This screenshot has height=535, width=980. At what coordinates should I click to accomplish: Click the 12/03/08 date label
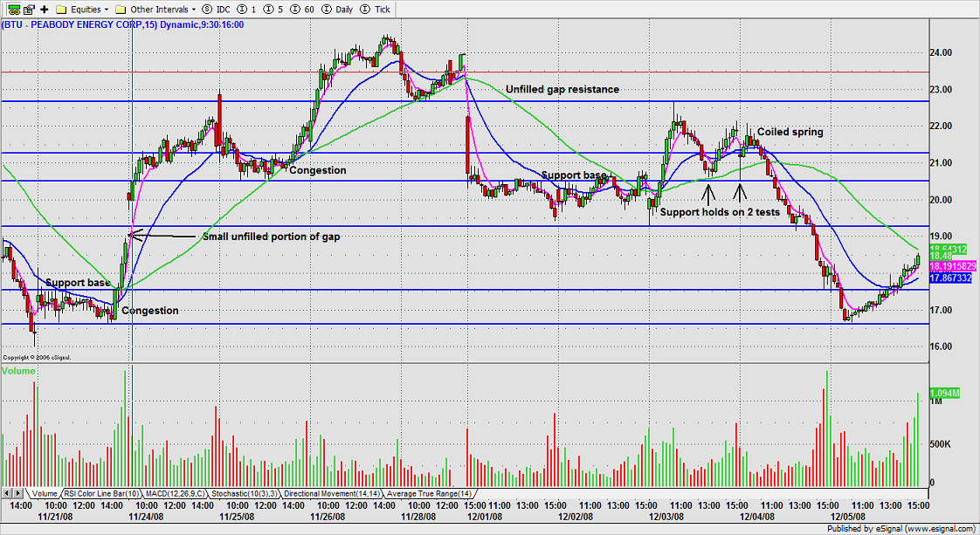(x=666, y=517)
